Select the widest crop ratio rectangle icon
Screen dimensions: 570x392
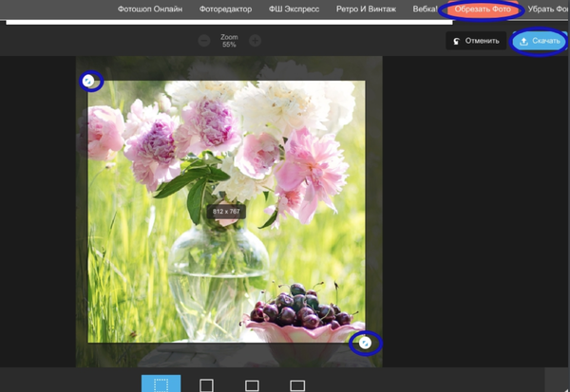click(297, 385)
